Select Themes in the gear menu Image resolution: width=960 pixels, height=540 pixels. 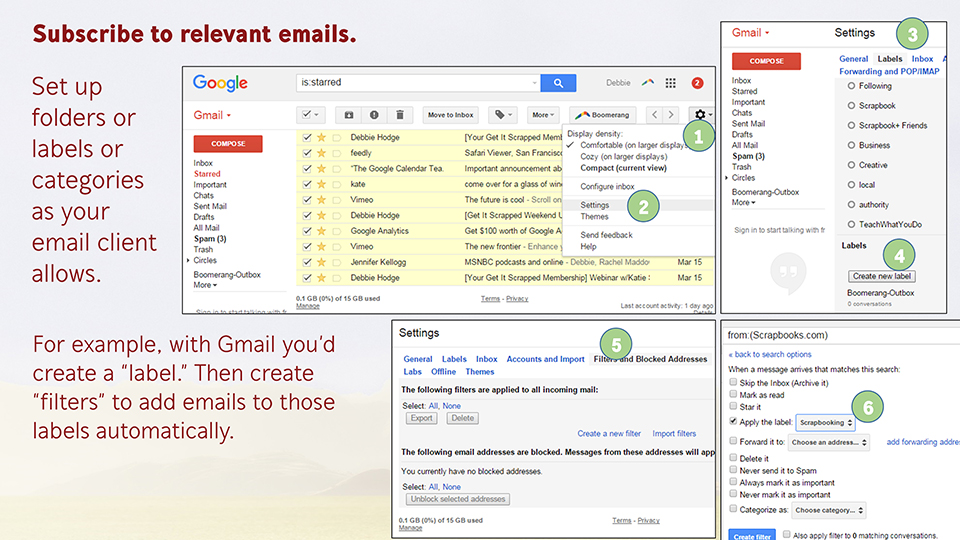(x=594, y=217)
